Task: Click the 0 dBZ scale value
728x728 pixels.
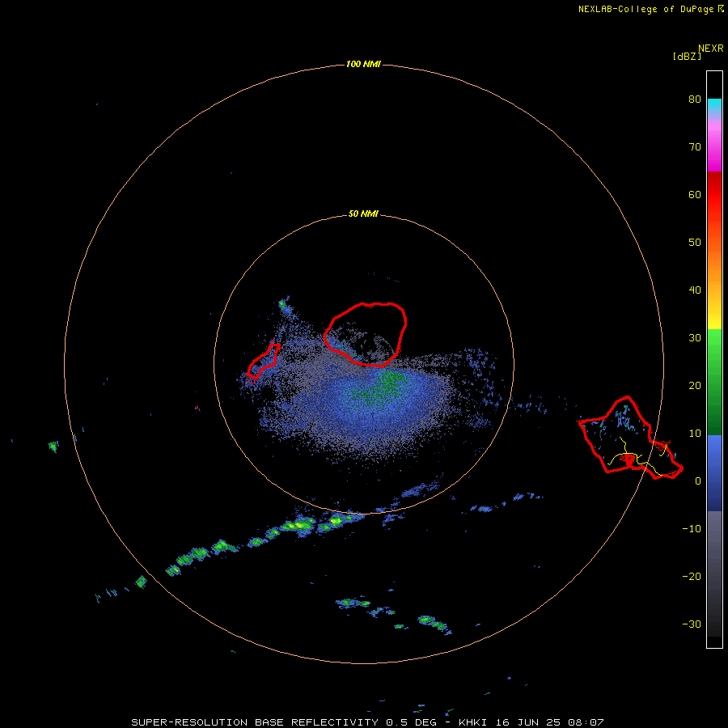Action: (x=698, y=481)
